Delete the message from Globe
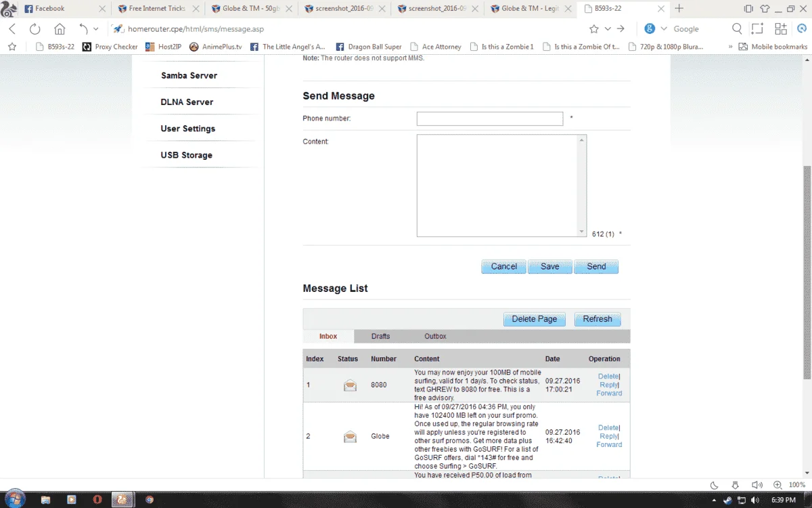Screen dimensions: 812x508 tap(608, 427)
